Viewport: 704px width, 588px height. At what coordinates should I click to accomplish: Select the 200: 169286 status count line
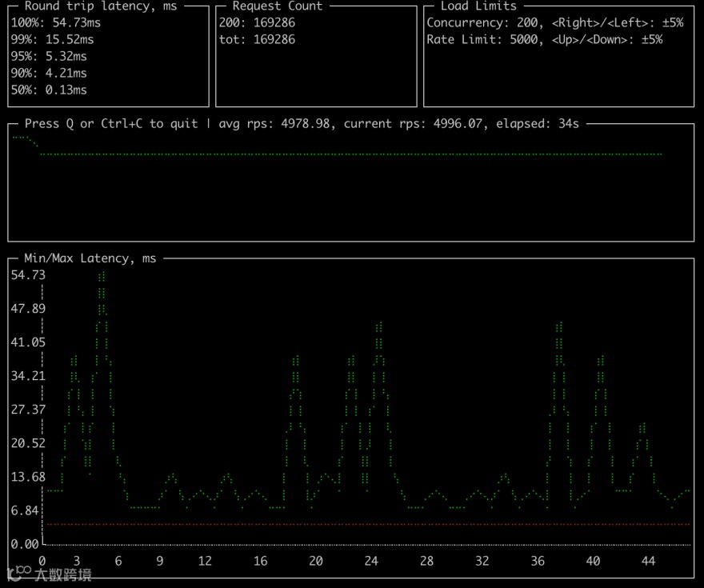click(x=257, y=22)
